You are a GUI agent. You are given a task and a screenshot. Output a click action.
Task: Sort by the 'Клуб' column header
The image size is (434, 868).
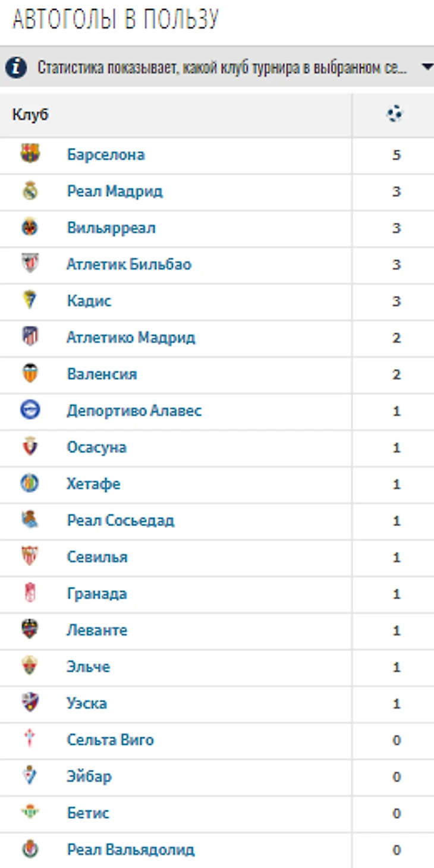pos(30,115)
